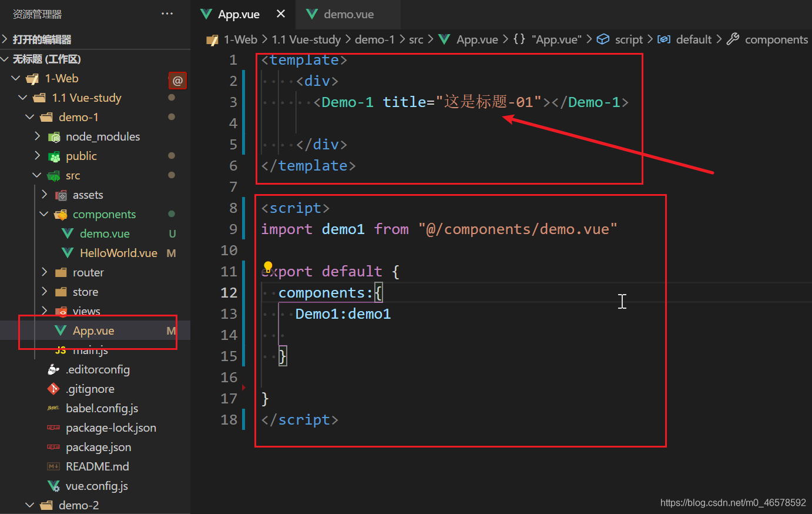Click the default breadcrumb segment
This screenshot has width=812, height=514.
[694, 39]
